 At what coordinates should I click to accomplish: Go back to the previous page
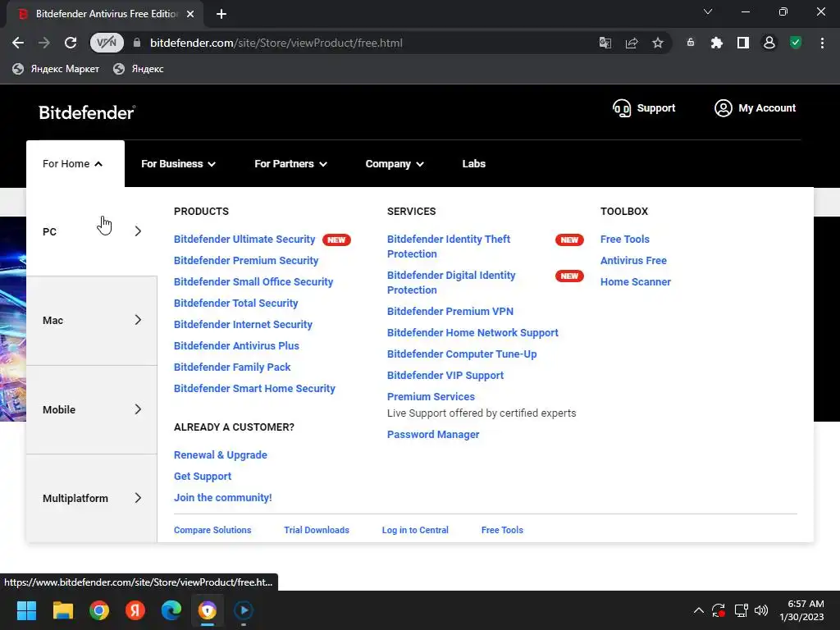pos(18,43)
